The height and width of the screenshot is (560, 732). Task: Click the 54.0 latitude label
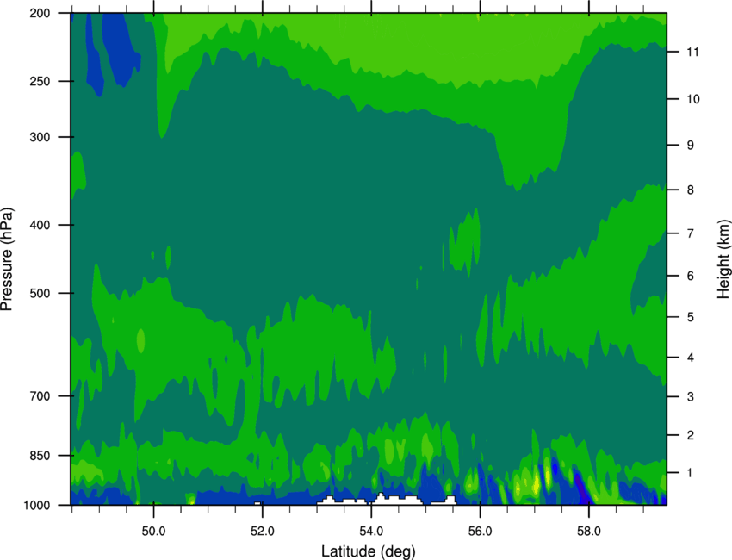(371, 532)
